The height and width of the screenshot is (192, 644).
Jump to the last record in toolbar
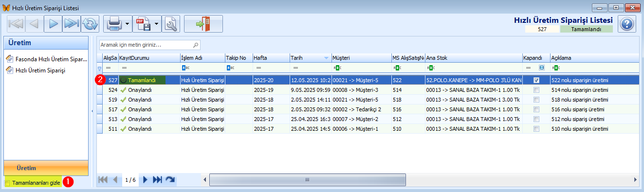click(72, 23)
